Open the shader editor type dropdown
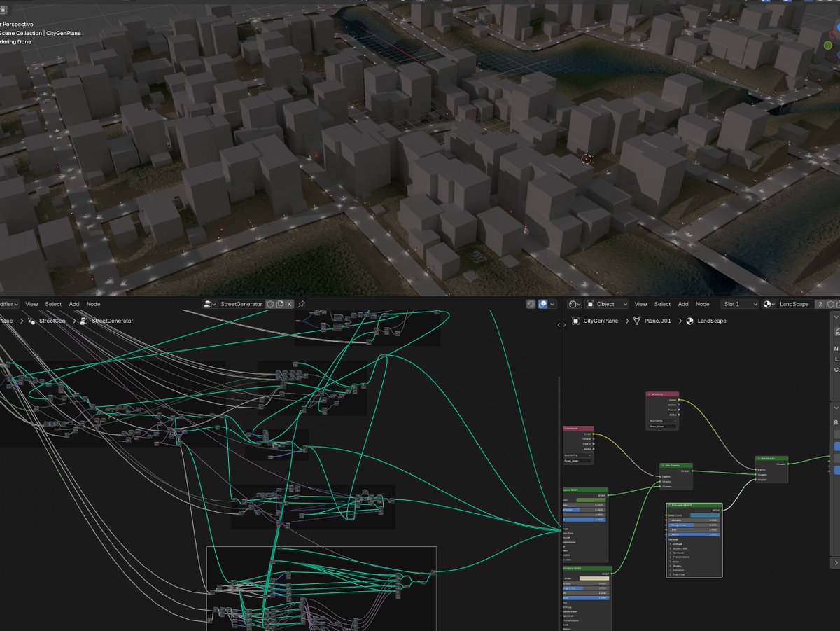This screenshot has width=840, height=631. tap(574, 304)
